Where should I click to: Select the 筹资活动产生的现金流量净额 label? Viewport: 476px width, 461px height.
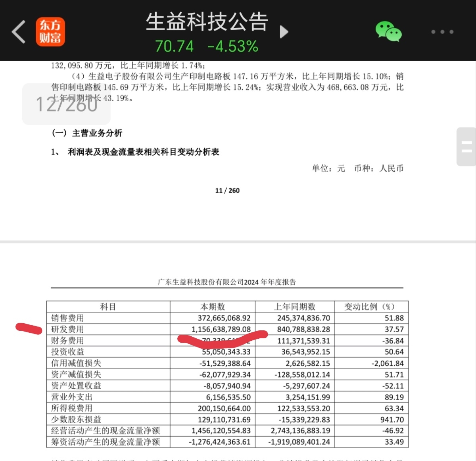[x=106, y=442]
